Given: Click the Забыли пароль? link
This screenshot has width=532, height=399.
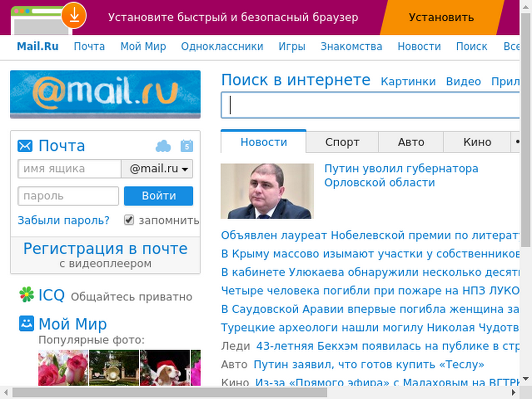Looking at the screenshot, I should pos(64,220).
